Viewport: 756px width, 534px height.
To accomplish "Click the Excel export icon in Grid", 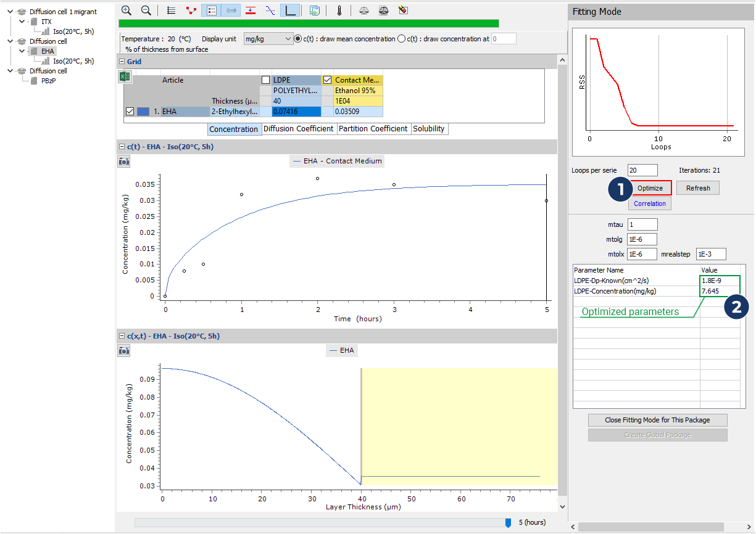I will (x=123, y=77).
